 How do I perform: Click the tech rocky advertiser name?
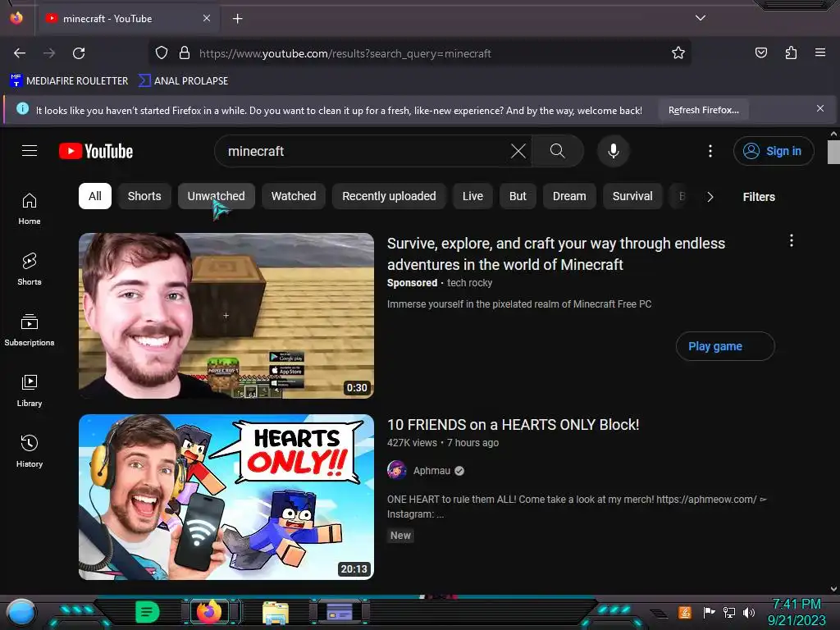pyautogui.click(x=469, y=283)
